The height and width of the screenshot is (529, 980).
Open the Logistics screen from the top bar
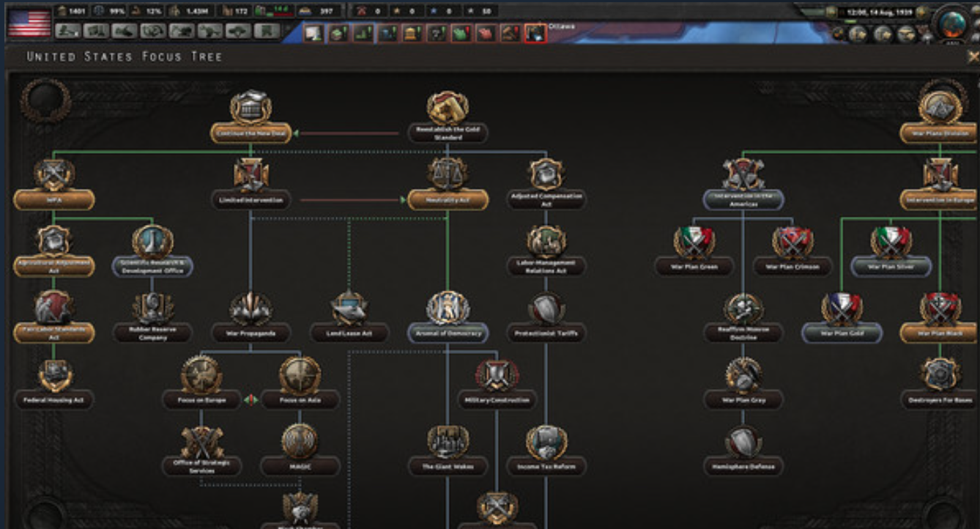267,32
